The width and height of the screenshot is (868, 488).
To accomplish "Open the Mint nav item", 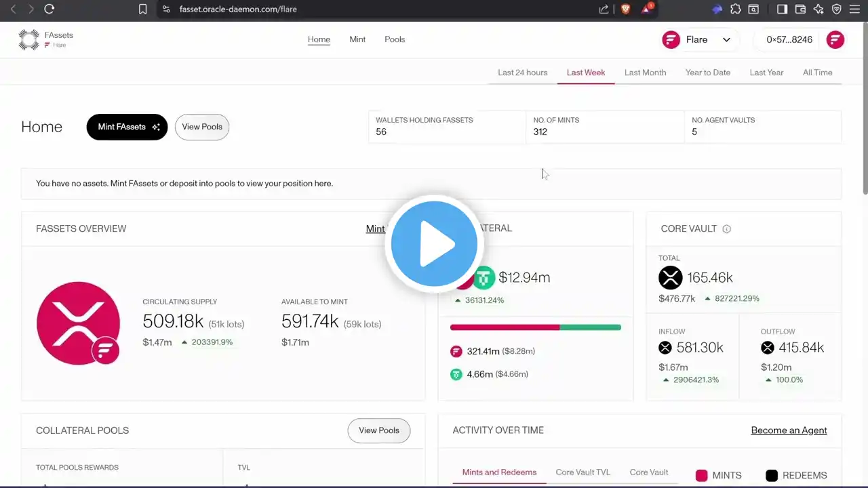I will pyautogui.click(x=357, y=39).
